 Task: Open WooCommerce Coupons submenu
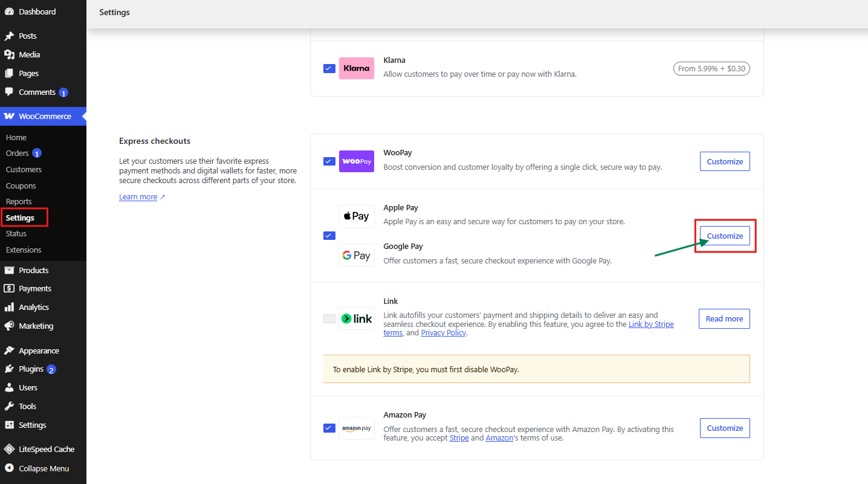[21, 186]
